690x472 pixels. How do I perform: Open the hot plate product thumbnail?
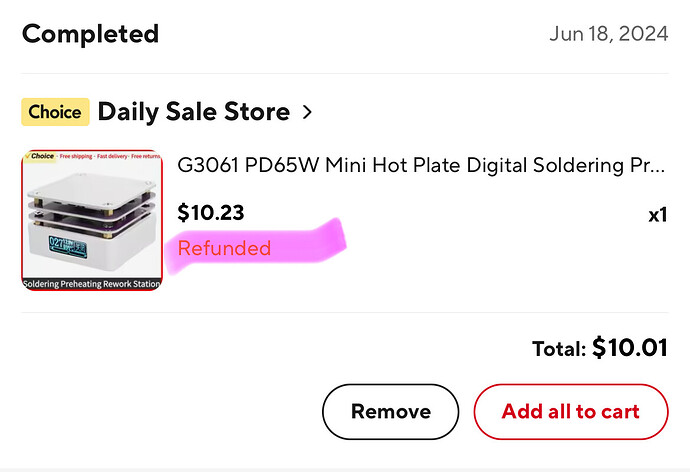pos(92,220)
